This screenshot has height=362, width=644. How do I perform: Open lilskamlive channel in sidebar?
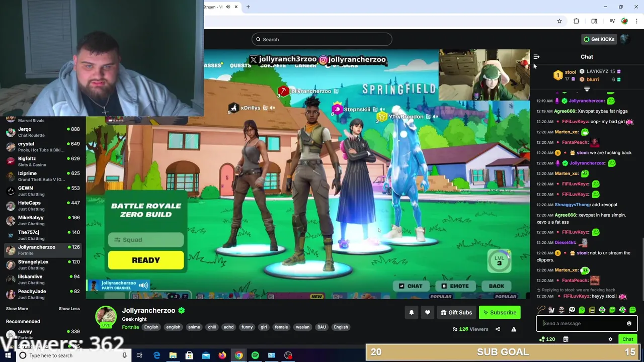click(x=42, y=280)
